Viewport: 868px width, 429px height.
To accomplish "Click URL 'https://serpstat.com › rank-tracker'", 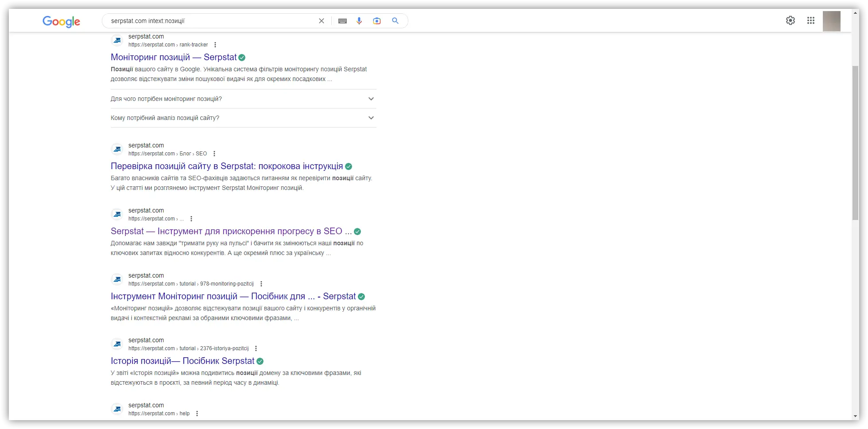I will [x=168, y=45].
